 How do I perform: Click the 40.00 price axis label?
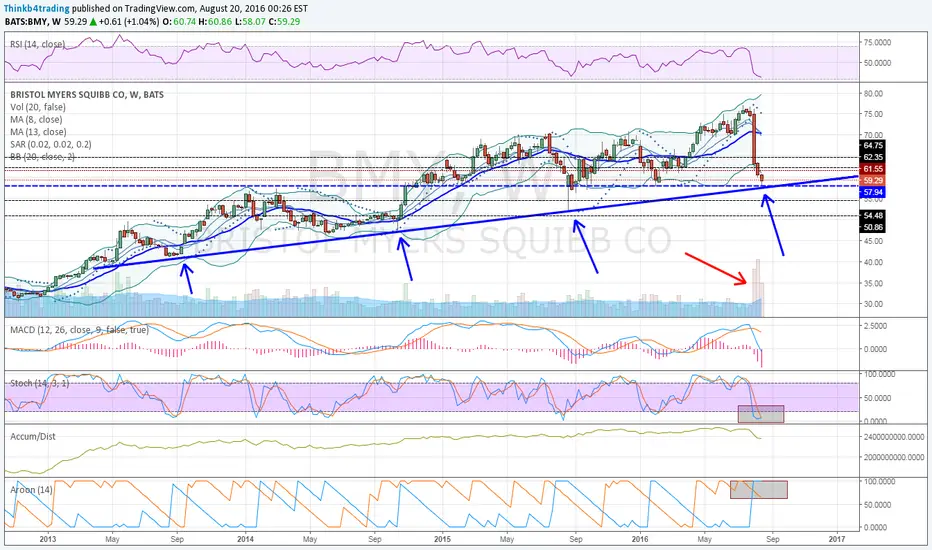click(873, 262)
